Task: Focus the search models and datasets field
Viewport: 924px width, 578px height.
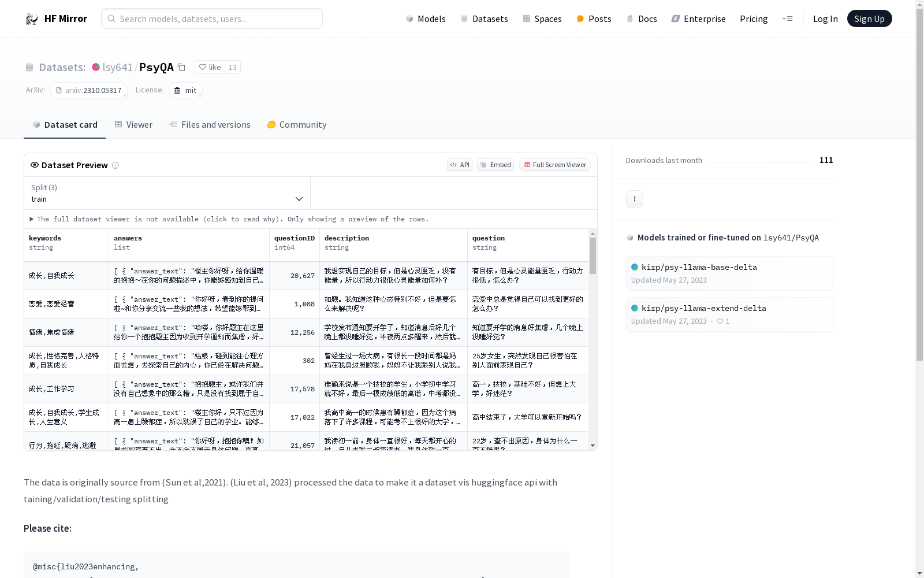Action: point(212,18)
